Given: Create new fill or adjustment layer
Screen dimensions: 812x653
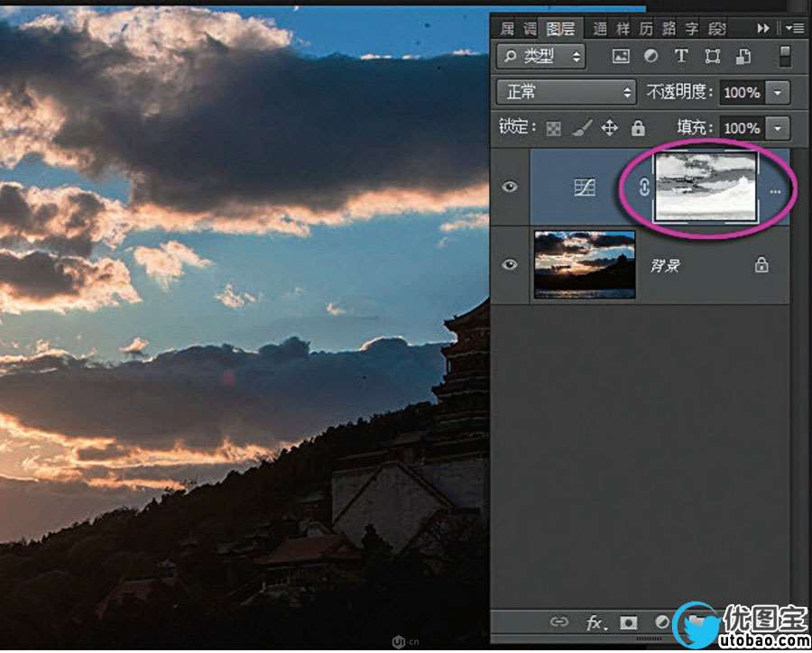Looking at the screenshot, I should coord(662,621).
